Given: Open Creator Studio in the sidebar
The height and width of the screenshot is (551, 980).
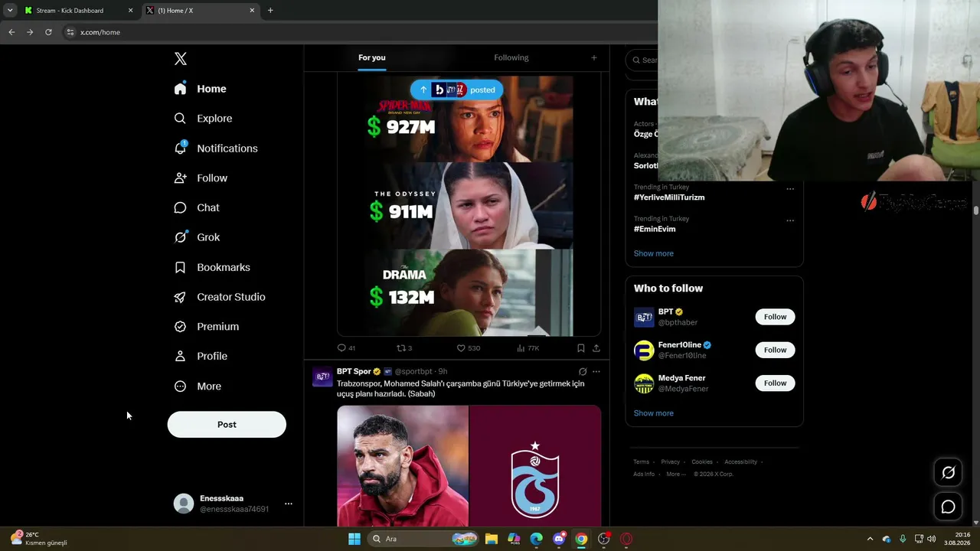Looking at the screenshot, I should coord(220,297).
